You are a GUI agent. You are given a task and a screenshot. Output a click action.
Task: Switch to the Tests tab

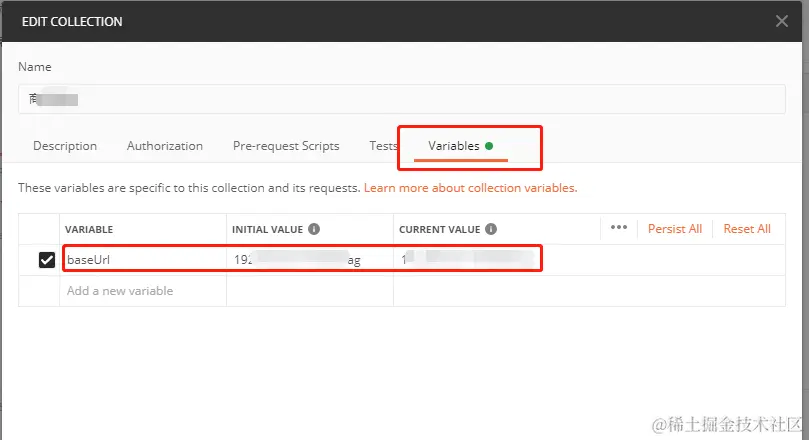coord(383,146)
